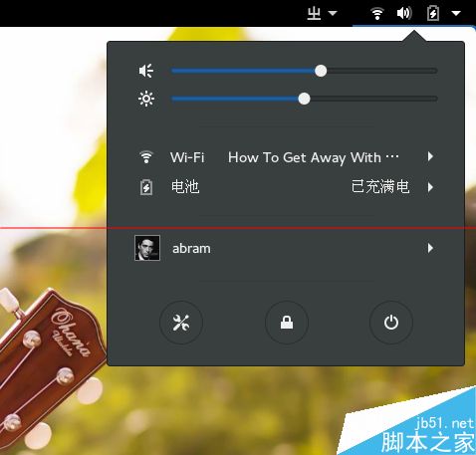This screenshot has height=455, width=476.
Task: Click the speaker icon beside volume slider
Action: [x=146, y=71]
